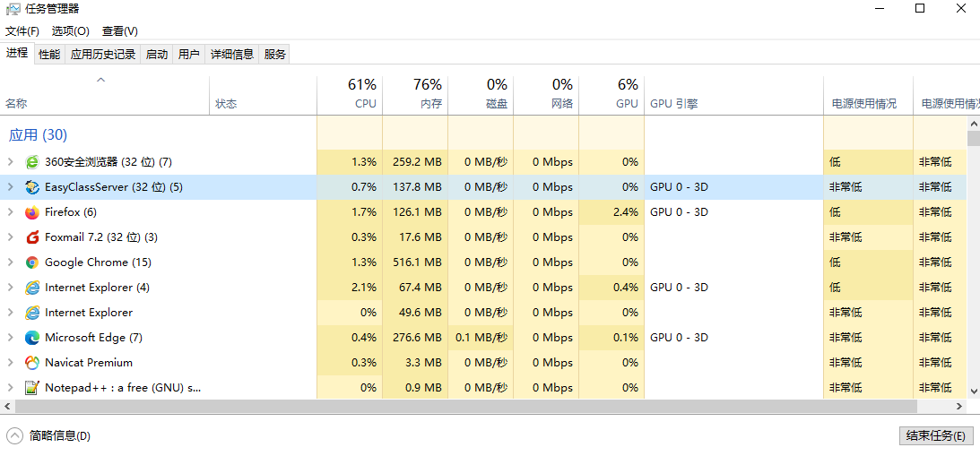Switch to the 用户 tab
980x456 pixels.
click(x=189, y=55)
